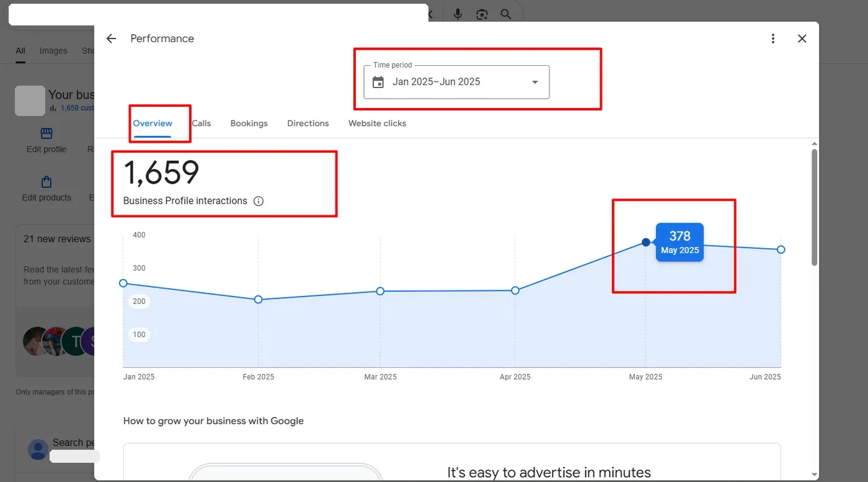Viewport: 868px width, 482px height.
Task: Select the Apr 2025 data point on chart
Action: (515, 290)
